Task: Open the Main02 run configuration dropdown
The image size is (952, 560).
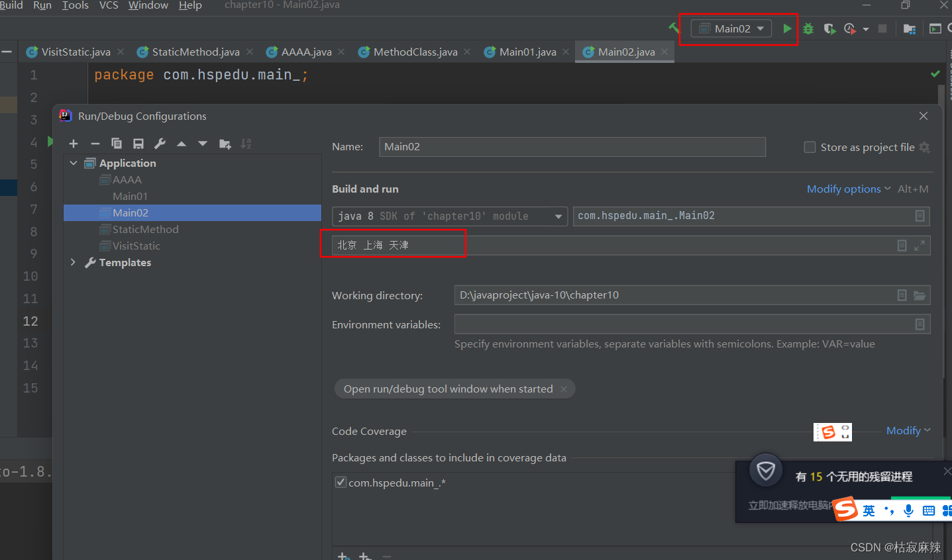Action: (x=731, y=28)
